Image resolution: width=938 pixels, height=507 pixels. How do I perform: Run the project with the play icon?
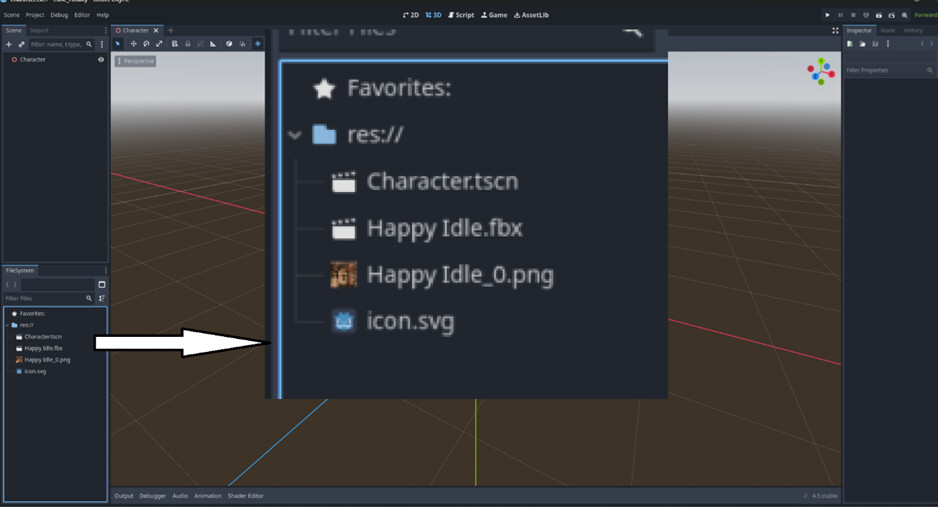pos(827,15)
